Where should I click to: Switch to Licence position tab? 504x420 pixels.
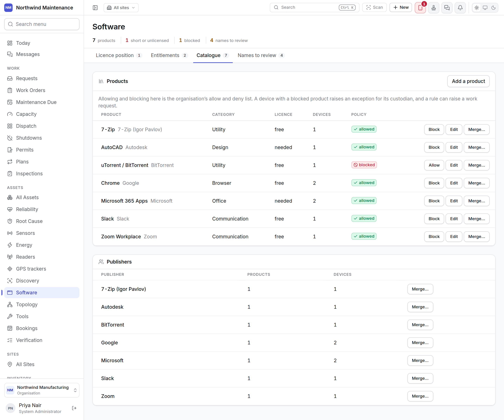coord(119,55)
